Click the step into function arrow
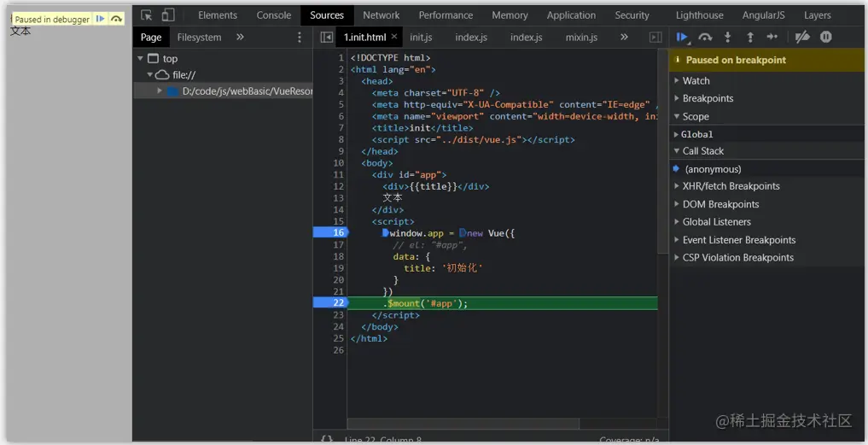The image size is (868, 445). (x=727, y=37)
